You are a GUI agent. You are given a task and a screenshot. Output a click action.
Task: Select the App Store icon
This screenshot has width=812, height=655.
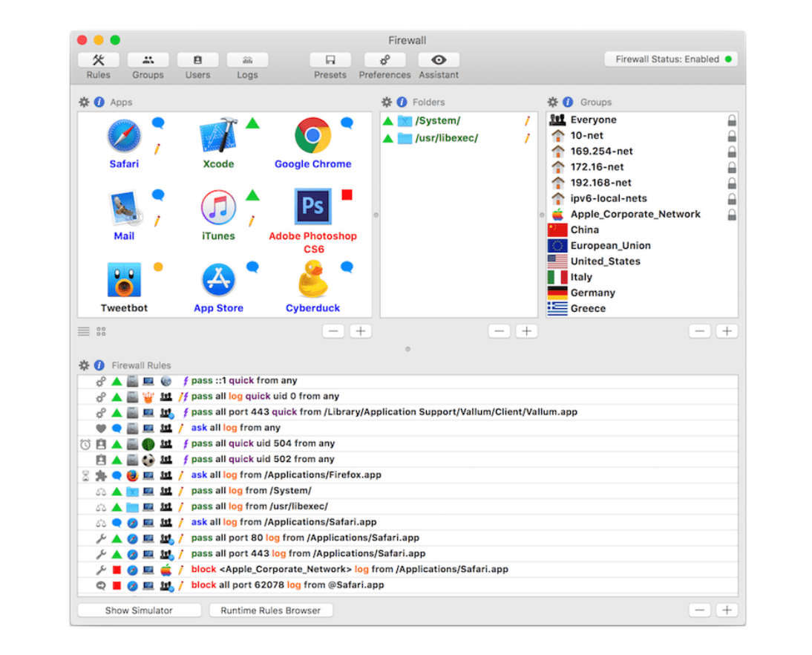point(218,279)
